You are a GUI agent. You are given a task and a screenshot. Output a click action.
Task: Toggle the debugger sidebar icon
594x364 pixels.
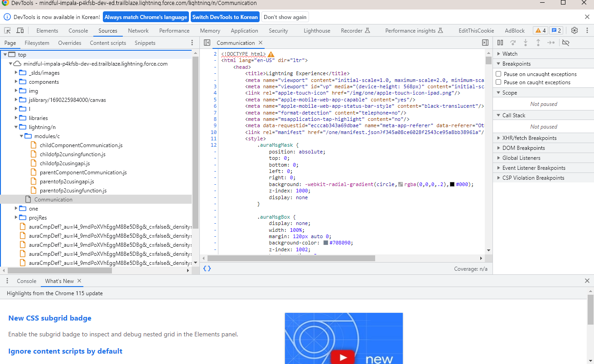(485, 43)
